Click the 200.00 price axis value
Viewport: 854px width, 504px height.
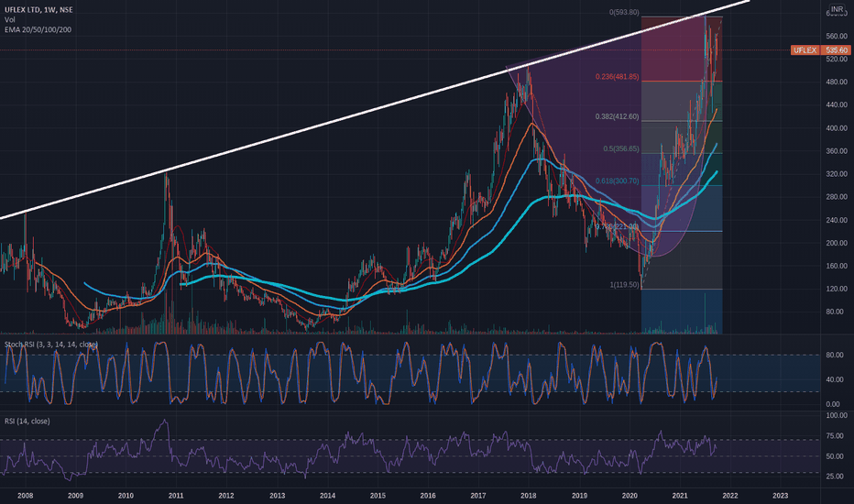[837, 243]
